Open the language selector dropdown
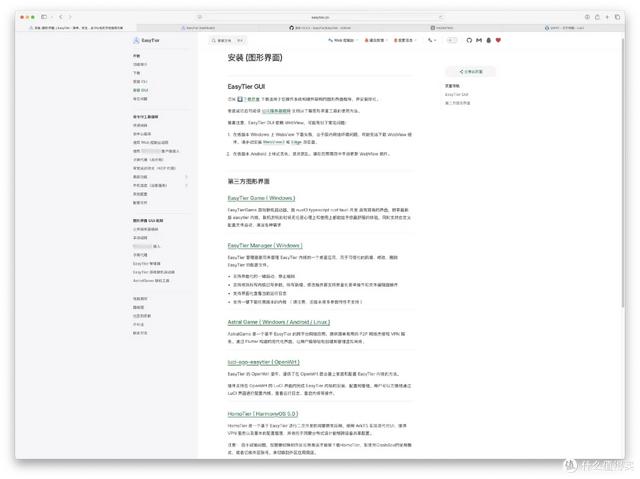640x479 pixels. click(x=432, y=40)
